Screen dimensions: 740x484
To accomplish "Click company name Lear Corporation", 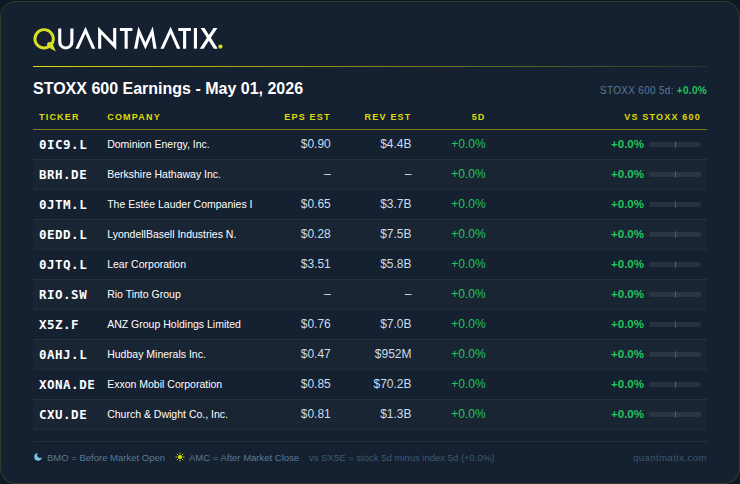I will [146, 264].
